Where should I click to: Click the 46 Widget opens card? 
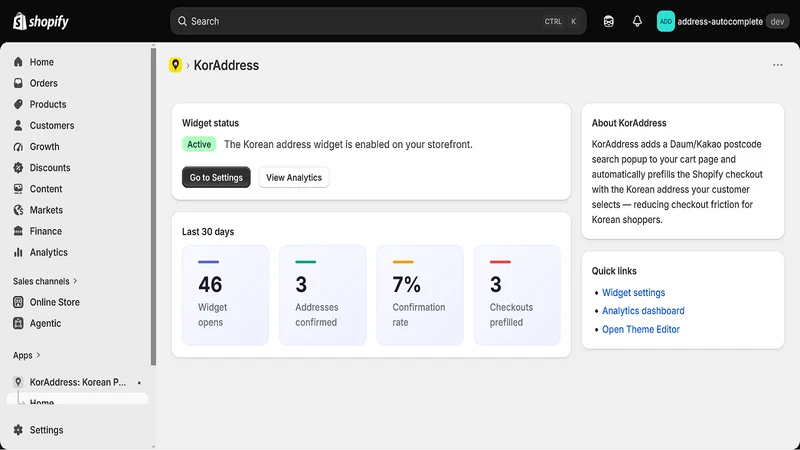coord(226,295)
